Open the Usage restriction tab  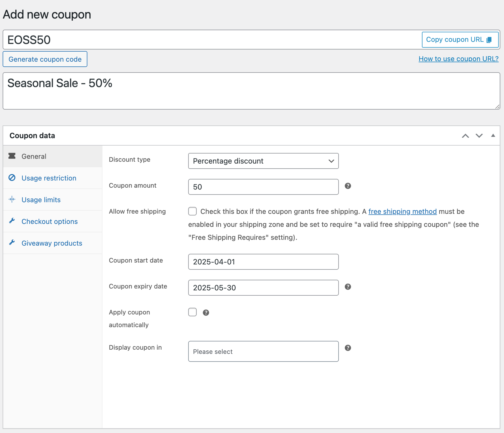coord(52,178)
